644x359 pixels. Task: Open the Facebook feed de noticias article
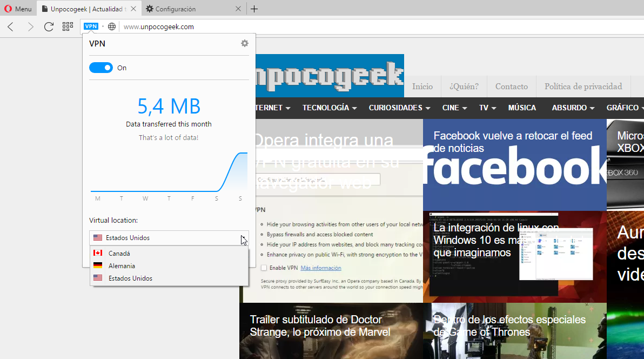pos(515,165)
